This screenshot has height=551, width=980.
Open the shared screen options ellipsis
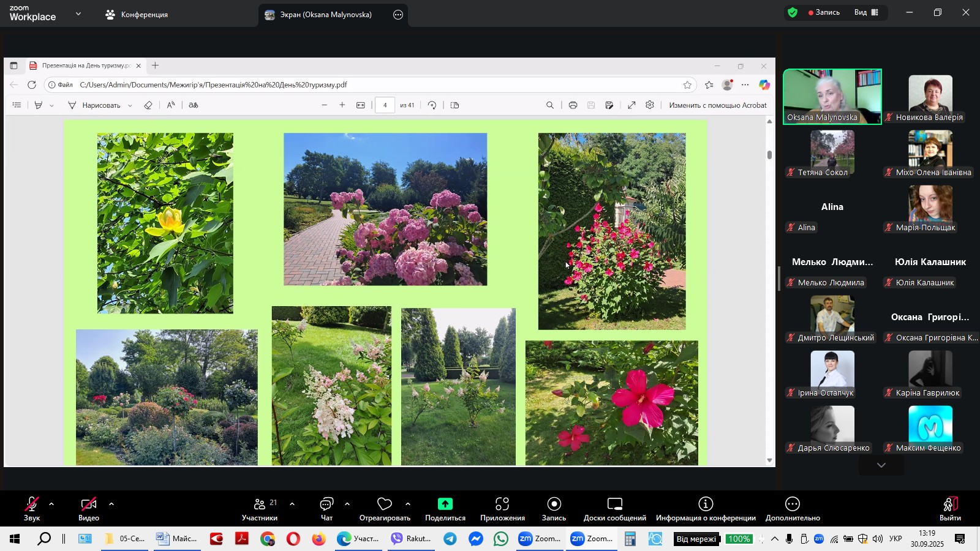tap(398, 15)
